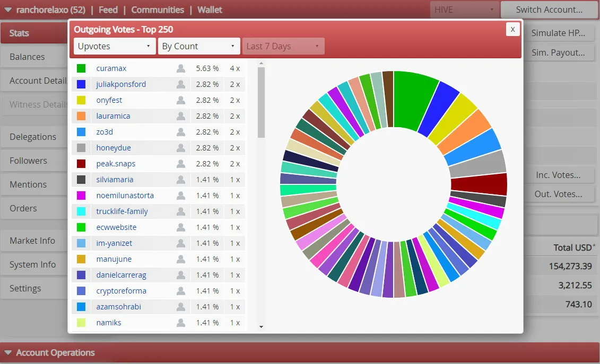Click the votes list scrollbar thumb
The width and height of the screenshot is (600, 364).
pyautogui.click(x=262, y=102)
